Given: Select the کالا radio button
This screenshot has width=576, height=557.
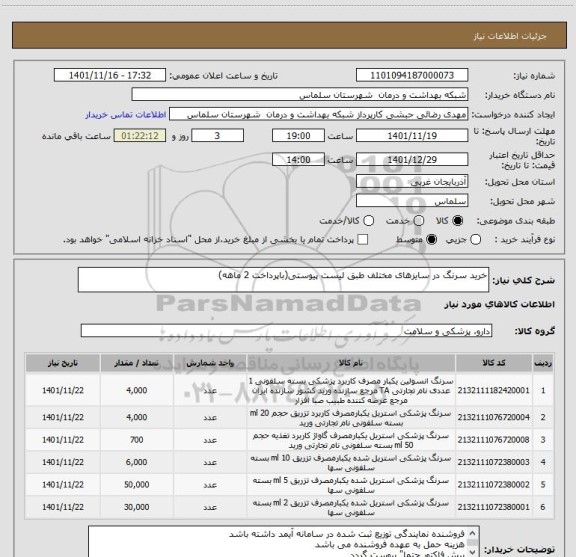Looking at the screenshot, I should coord(458,221).
